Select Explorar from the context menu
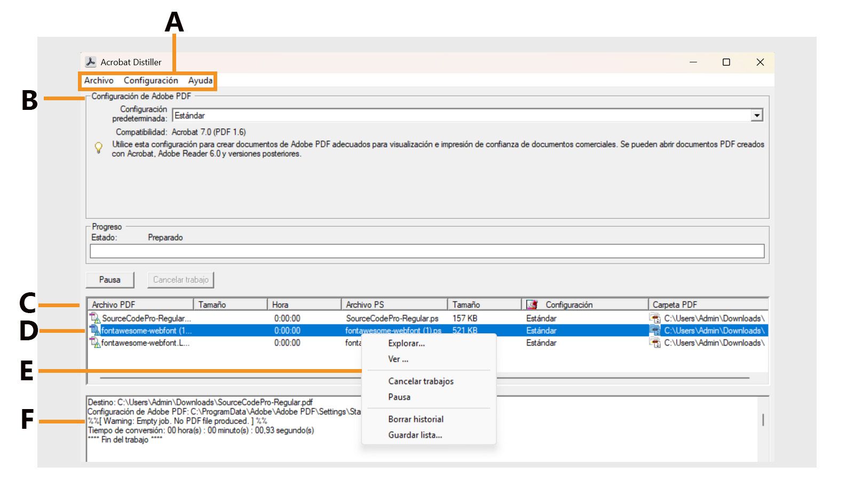The width and height of the screenshot is (854, 504). tap(407, 343)
